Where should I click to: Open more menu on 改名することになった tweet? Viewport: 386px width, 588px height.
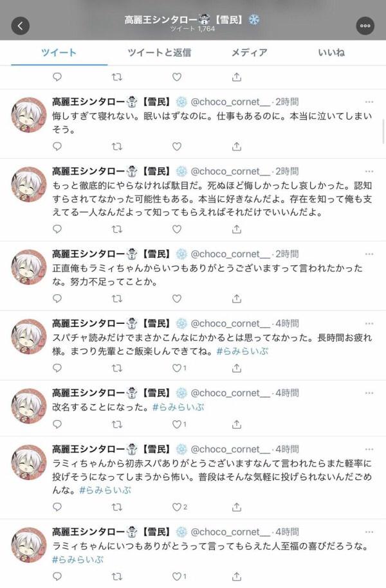pyautogui.click(x=369, y=393)
